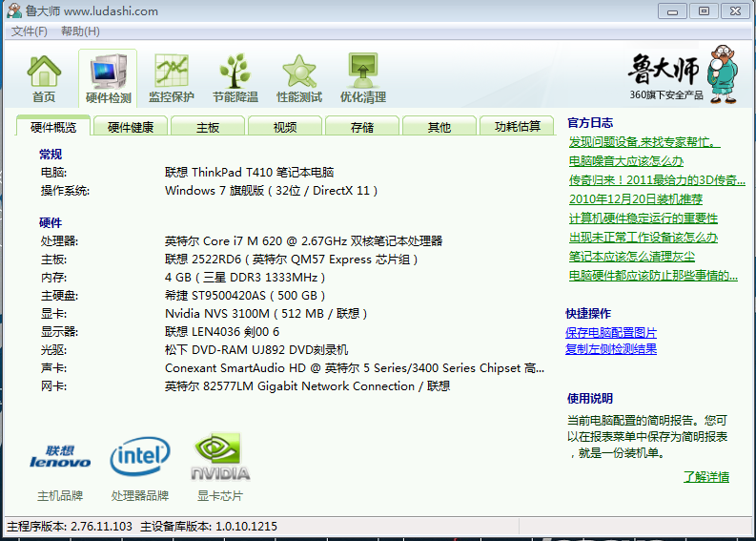This screenshot has width=756, height=541.
Task: Open link 笔记本应该怎么清理灰尘
Action: (632, 257)
